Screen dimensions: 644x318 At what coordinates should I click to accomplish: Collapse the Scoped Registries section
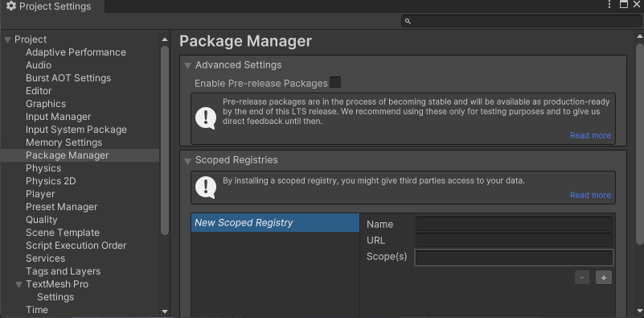point(187,160)
